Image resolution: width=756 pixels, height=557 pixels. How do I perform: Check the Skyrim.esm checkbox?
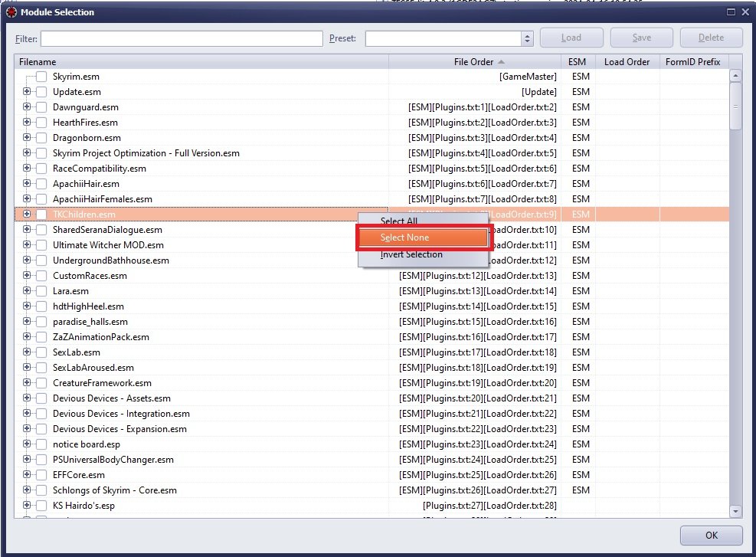(x=41, y=77)
